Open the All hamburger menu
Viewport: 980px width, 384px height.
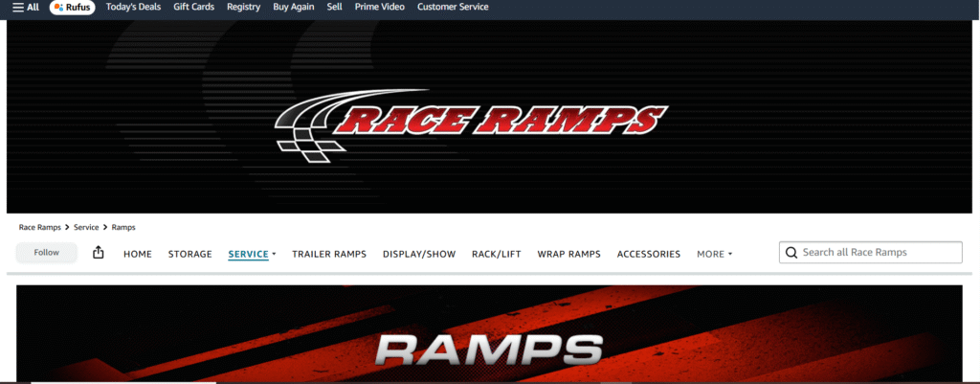pyautogui.click(x=26, y=8)
